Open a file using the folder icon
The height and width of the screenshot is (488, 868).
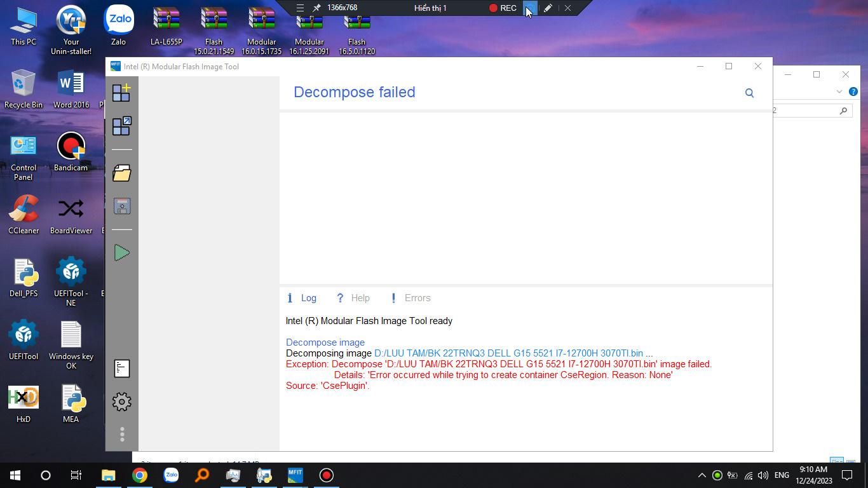click(121, 173)
